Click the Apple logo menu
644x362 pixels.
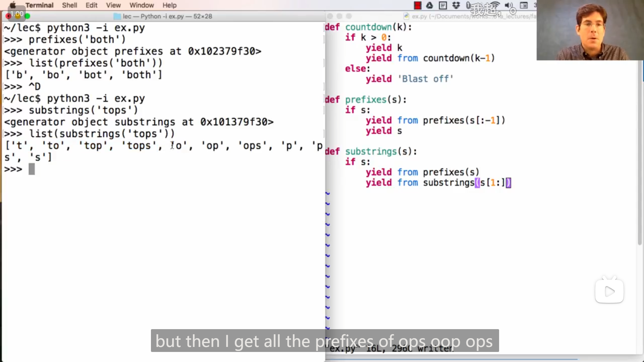(13, 5)
